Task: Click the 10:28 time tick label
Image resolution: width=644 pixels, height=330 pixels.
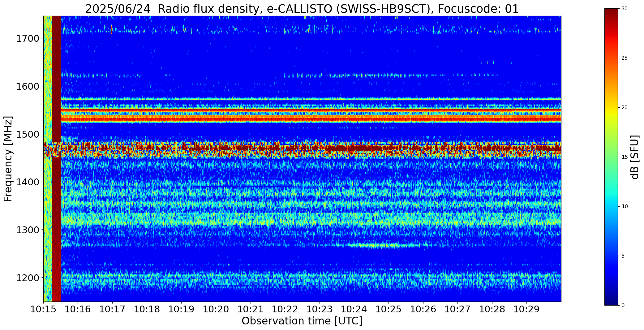Action: (492, 309)
